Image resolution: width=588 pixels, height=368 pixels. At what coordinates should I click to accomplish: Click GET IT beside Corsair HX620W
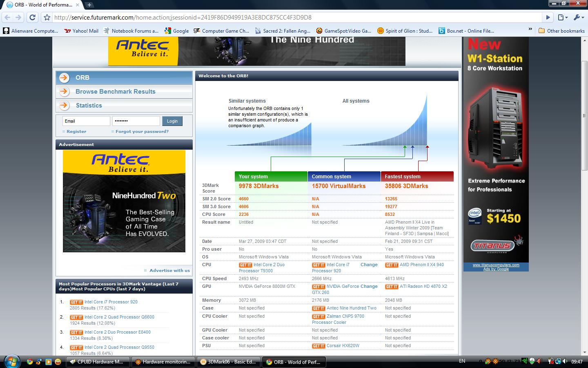(318, 346)
